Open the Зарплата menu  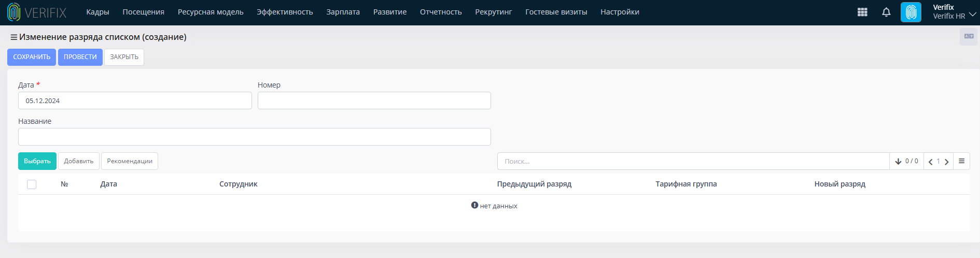[x=343, y=12]
